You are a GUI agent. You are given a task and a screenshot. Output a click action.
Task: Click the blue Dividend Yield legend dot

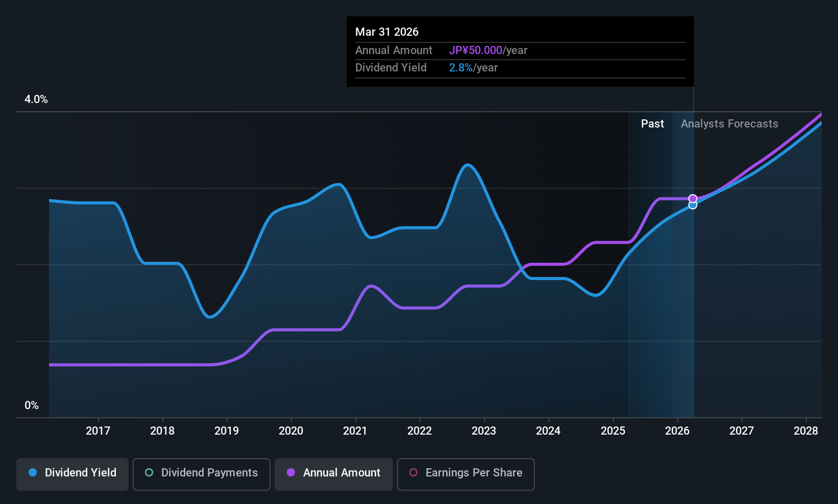pyautogui.click(x=33, y=473)
